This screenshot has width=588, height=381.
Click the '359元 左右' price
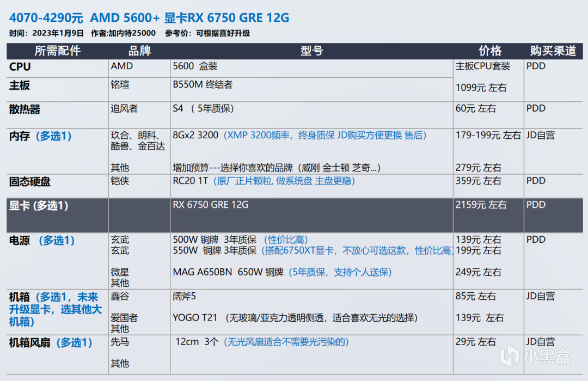478,181
